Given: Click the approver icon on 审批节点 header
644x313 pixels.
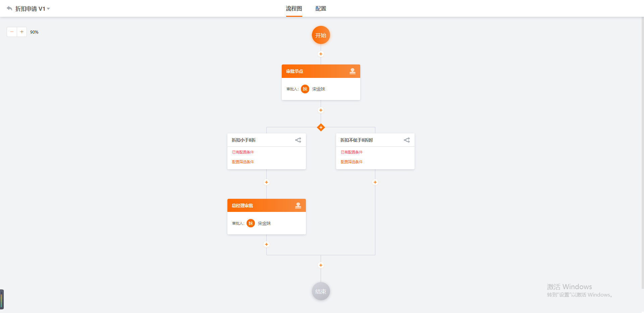Looking at the screenshot, I should (x=352, y=71).
